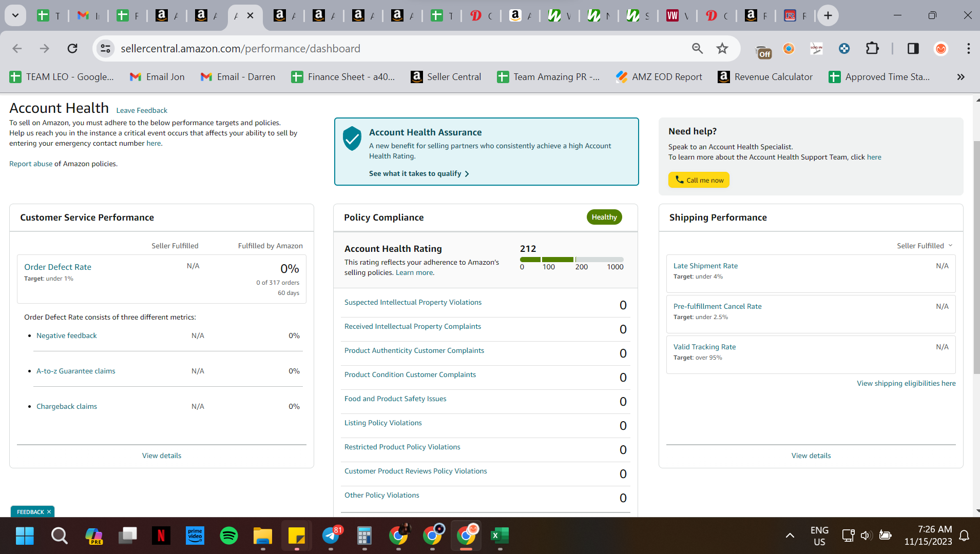Image resolution: width=980 pixels, height=554 pixels.
Task: Open Windows taskbar search
Action: [59, 536]
